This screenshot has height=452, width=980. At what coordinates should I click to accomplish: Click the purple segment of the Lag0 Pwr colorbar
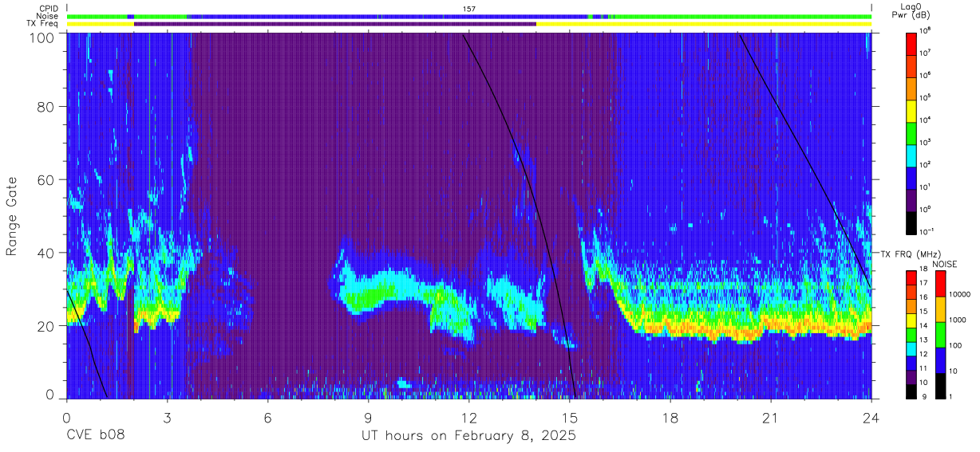[x=911, y=199]
